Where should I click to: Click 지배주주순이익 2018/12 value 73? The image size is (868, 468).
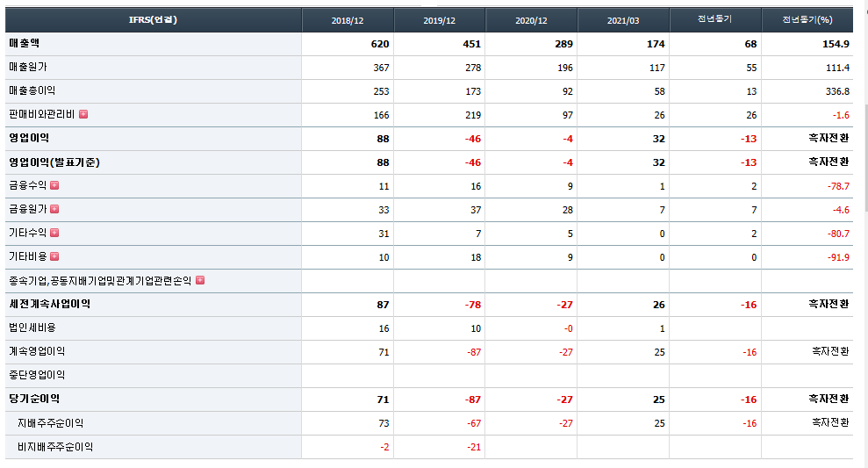tap(384, 423)
